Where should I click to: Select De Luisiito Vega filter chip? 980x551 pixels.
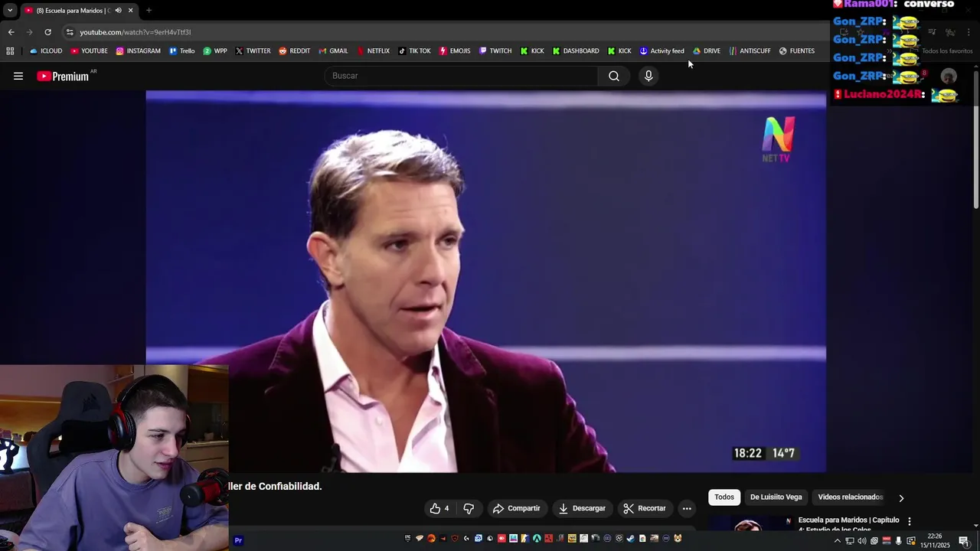pos(776,497)
